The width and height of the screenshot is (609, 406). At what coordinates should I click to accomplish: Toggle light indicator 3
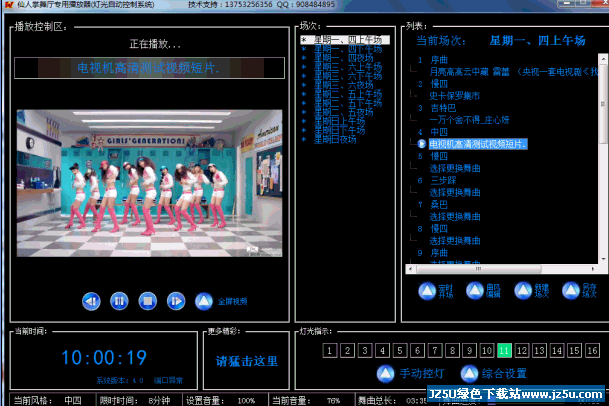[365, 351]
